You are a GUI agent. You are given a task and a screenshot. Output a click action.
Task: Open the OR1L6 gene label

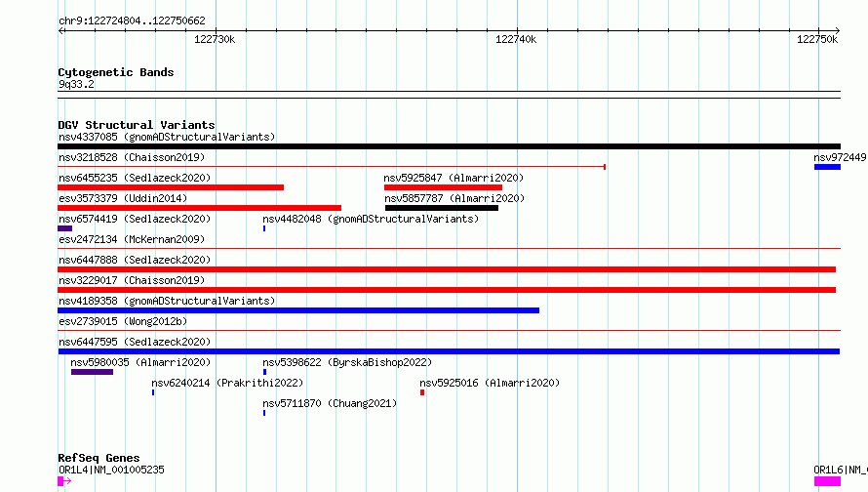click(x=840, y=470)
